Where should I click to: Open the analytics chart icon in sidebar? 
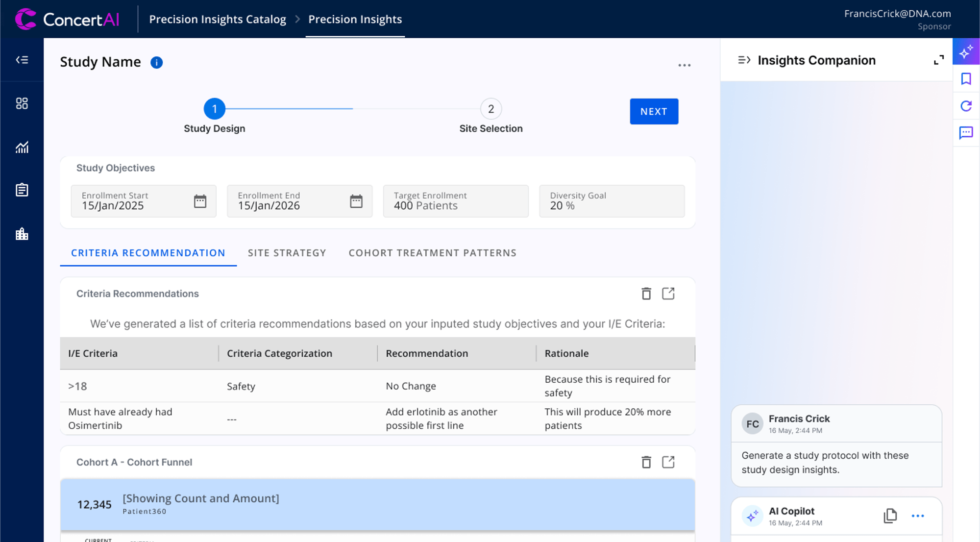click(22, 147)
